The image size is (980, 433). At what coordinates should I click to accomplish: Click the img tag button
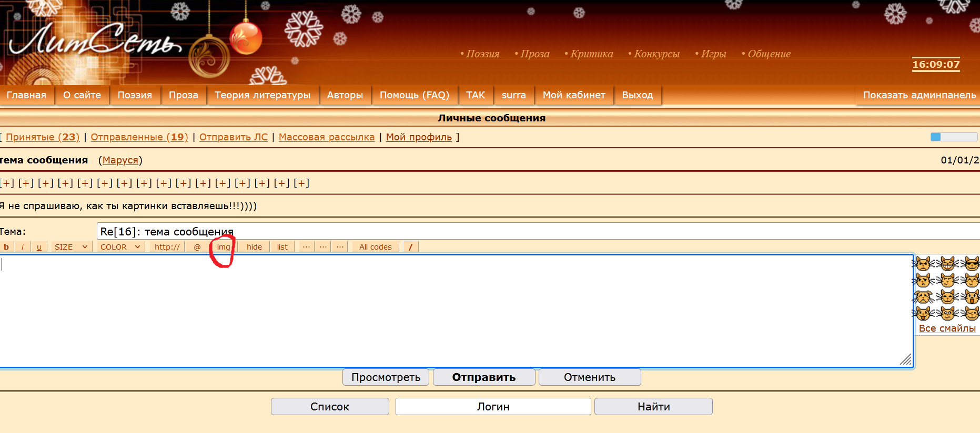(224, 247)
